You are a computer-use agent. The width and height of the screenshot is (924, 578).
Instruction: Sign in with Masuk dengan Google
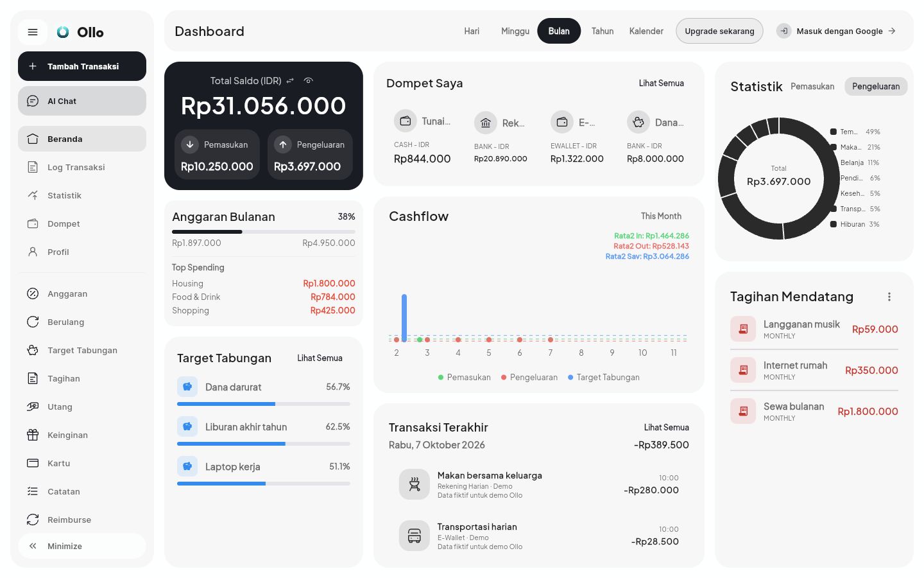point(836,31)
